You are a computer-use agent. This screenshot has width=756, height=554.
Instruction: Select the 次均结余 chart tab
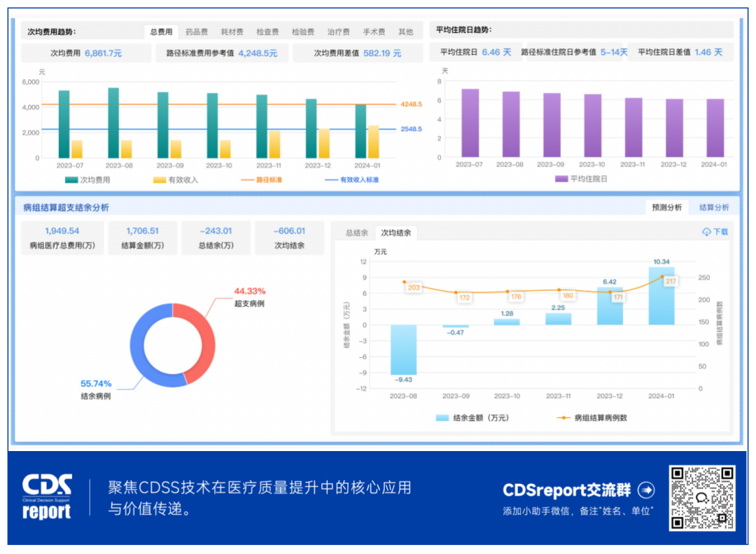click(x=395, y=233)
